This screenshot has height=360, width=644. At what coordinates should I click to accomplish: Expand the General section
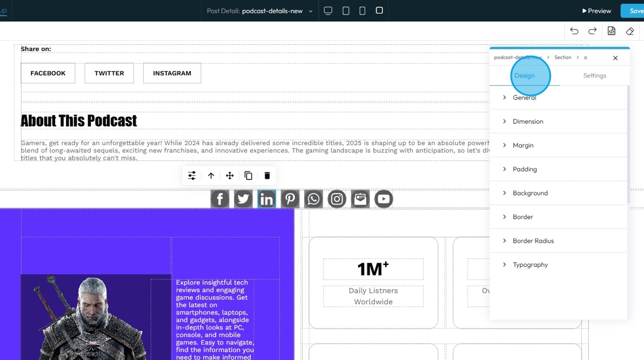click(558, 98)
